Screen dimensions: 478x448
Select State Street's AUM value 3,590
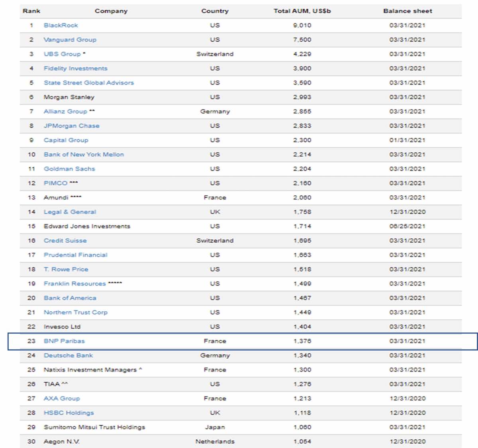(302, 83)
